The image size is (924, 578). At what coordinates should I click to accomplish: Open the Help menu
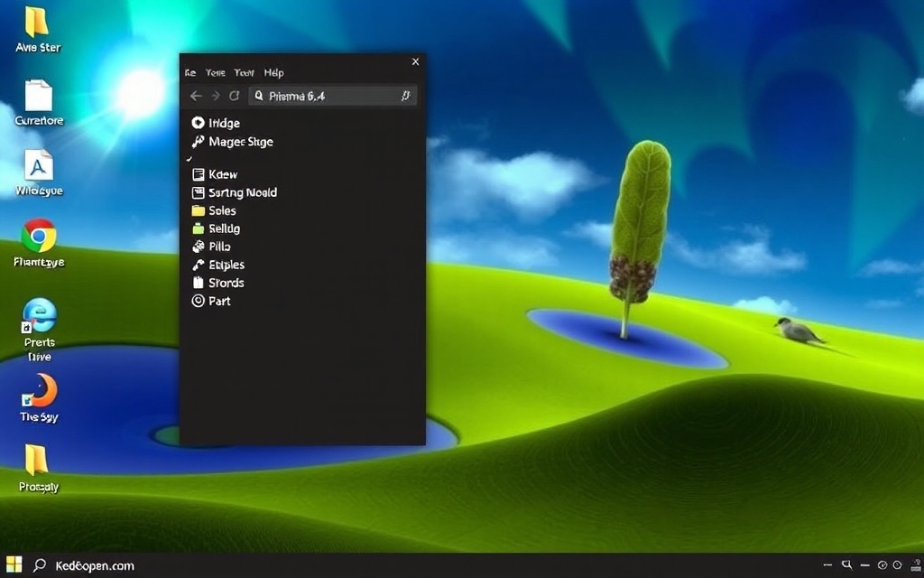[274, 73]
